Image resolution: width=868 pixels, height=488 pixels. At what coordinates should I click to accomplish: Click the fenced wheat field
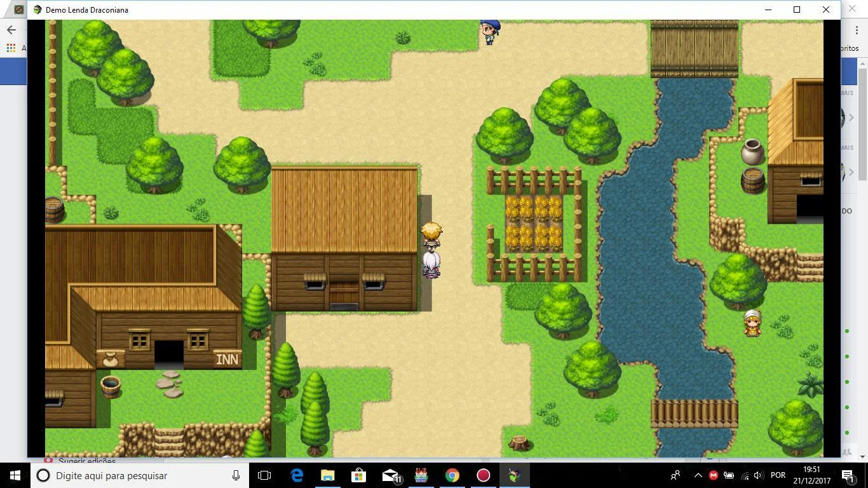[x=534, y=224]
